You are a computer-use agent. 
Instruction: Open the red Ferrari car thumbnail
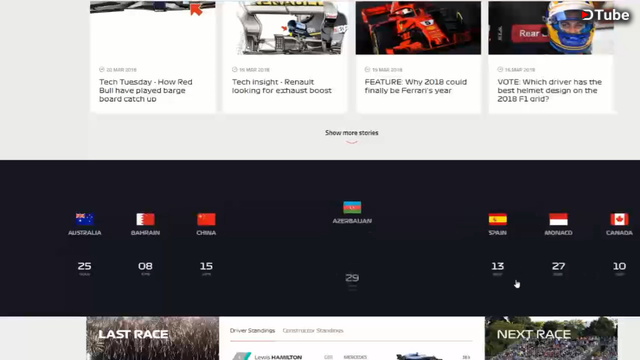(x=418, y=28)
